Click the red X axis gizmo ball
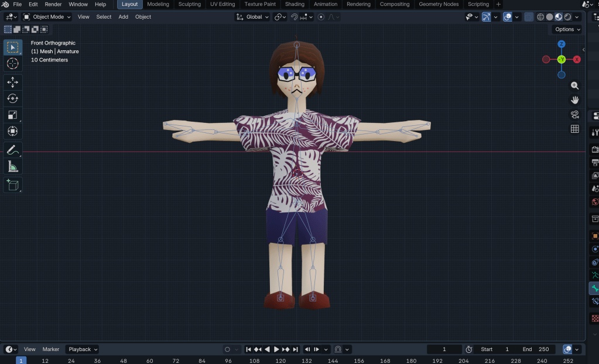This screenshot has height=364, width=599. click(577, 60)
